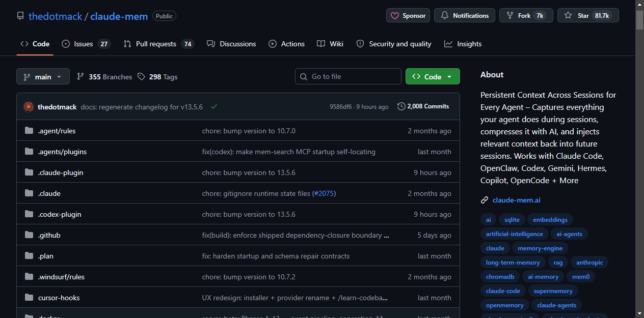Click the folder icon for .agent/rules

(29, 131)
